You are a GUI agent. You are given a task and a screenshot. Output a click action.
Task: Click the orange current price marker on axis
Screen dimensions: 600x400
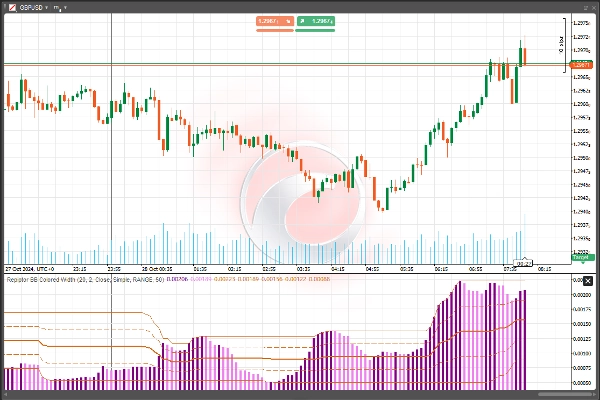580,64
